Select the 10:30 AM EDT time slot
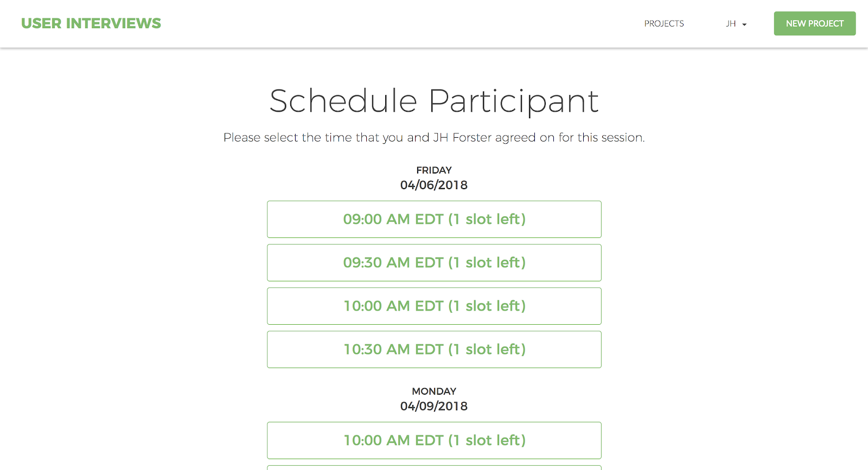Image resolution: width=868 pixels, height=470 pixels. tap(434, 349)
